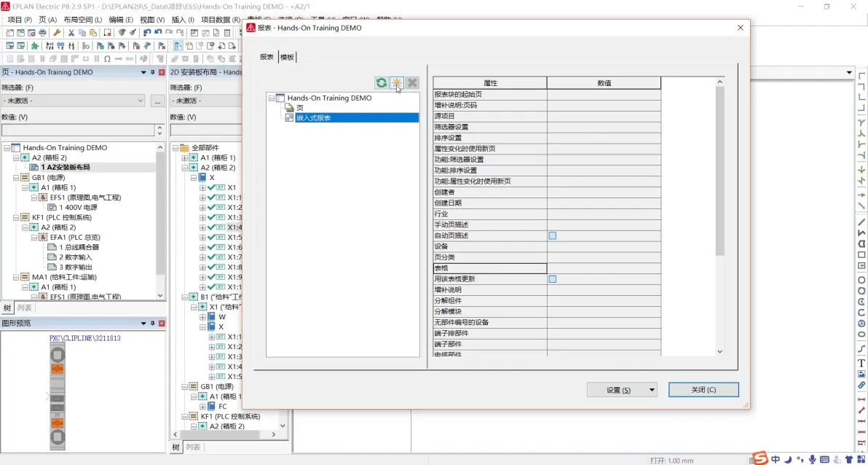Click the green puzzle piece icon
The image size is (868, 465).
(34, 46)
